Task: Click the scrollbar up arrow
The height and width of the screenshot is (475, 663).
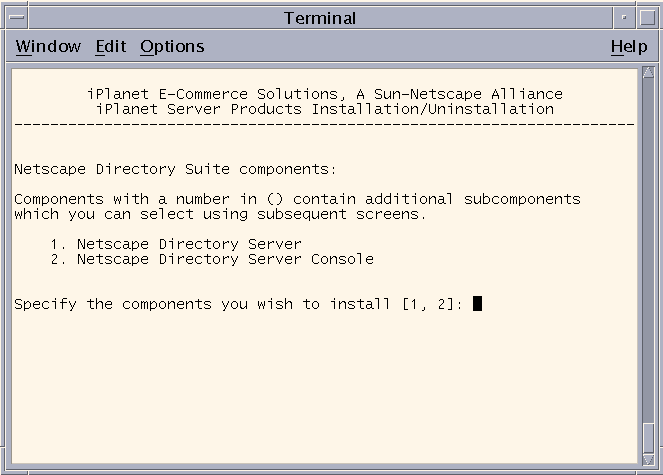Action: tap(648, 72)
